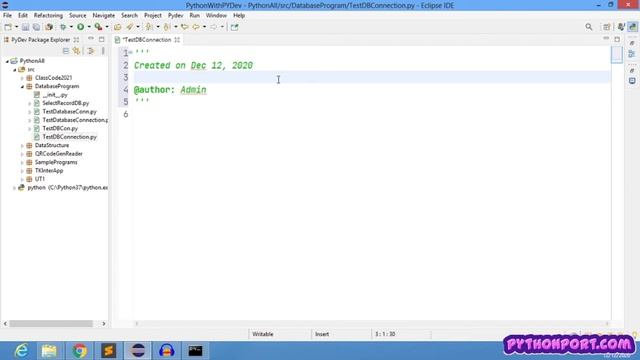Save the current file with Save icon

[25, 27]
